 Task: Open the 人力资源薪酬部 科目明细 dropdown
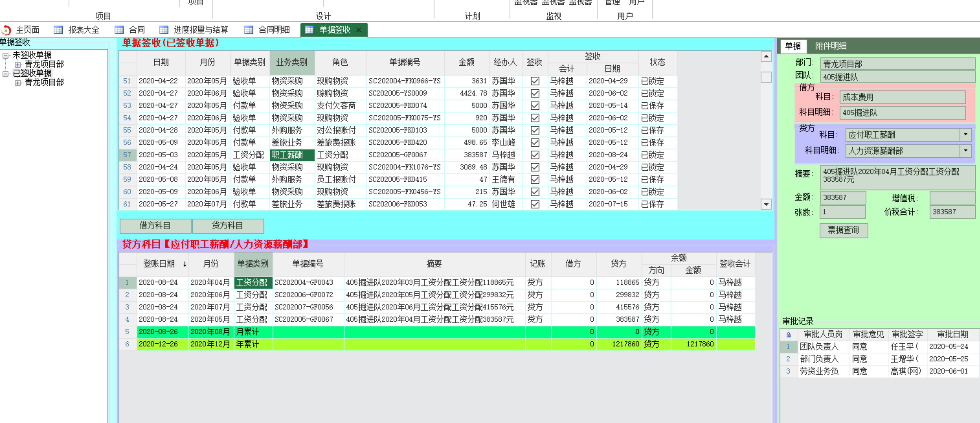tap(965, 151)
